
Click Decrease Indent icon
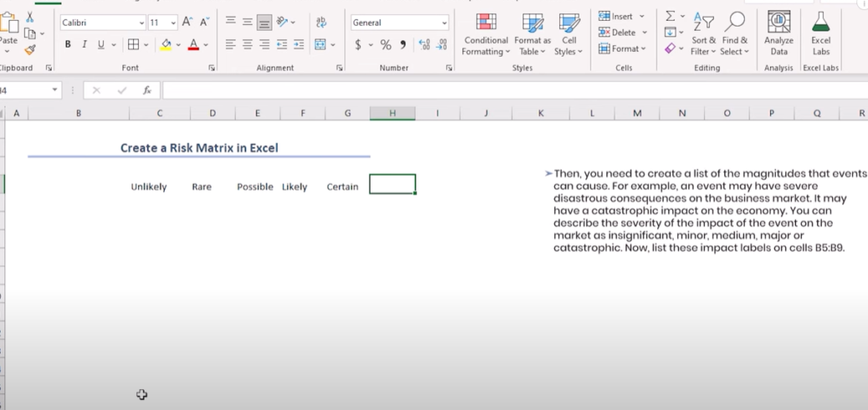282,44
